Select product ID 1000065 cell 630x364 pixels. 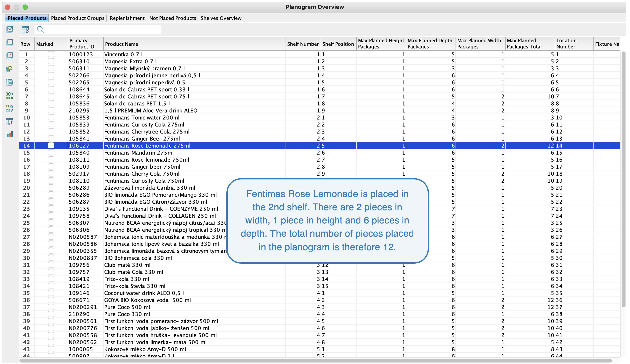(86, 349)
